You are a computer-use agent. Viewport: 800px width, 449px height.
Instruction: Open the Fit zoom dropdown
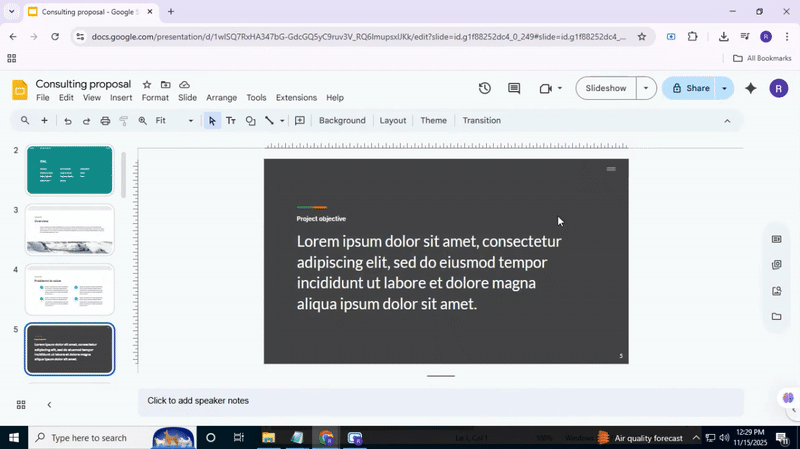pyautogui.click(x=176, y=121)
